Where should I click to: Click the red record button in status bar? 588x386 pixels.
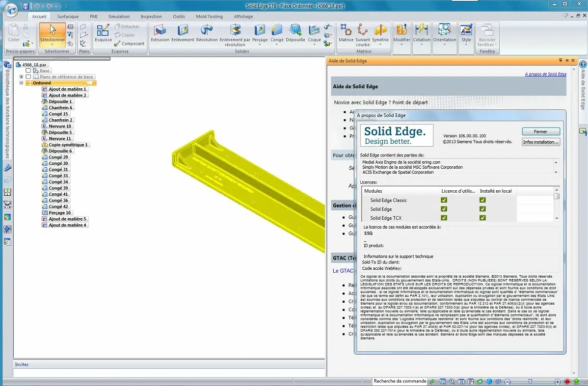tap(567, 382)
